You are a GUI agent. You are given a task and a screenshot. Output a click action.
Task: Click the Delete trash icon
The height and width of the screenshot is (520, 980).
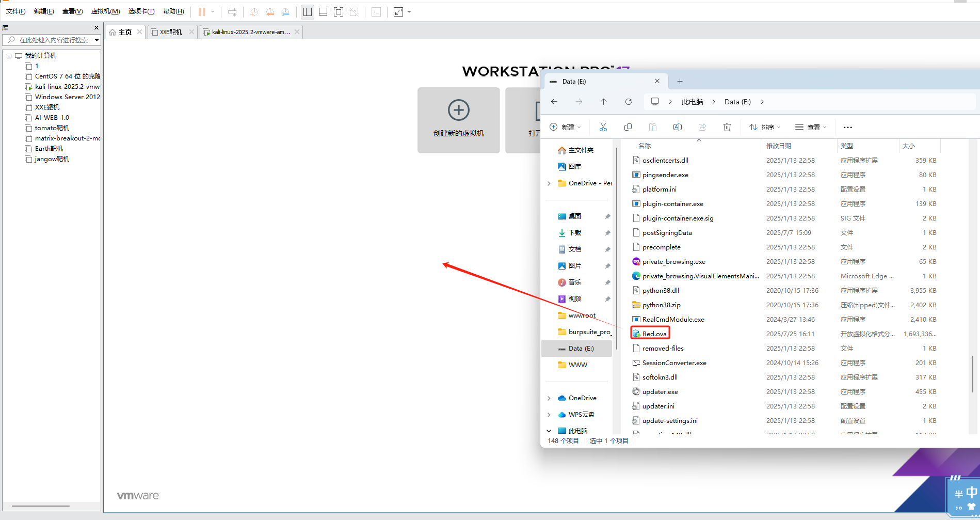727,127
